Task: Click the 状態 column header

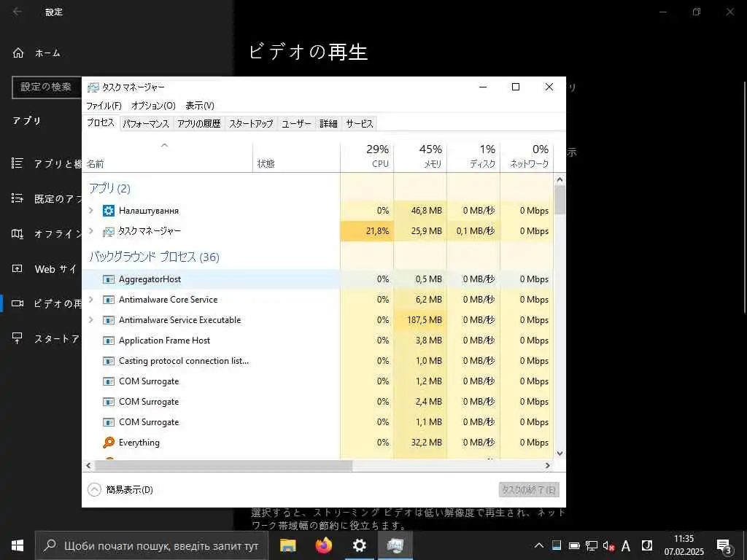Action: [x=297, y=156]
